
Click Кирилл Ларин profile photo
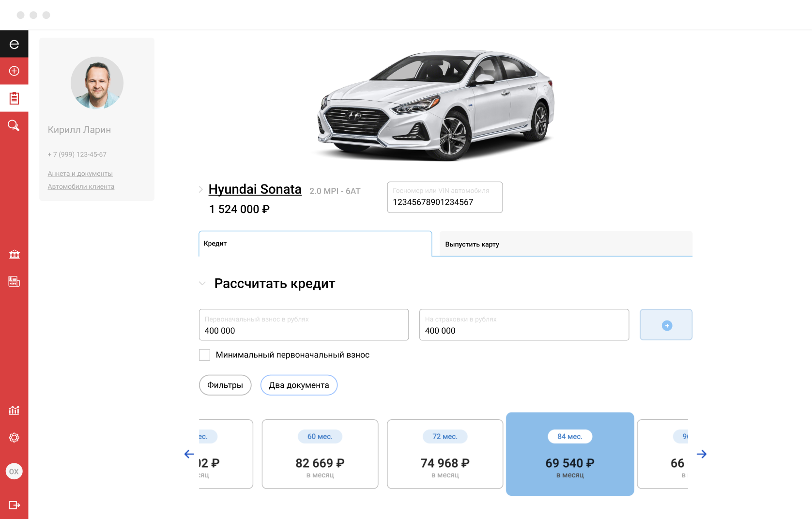97,83
